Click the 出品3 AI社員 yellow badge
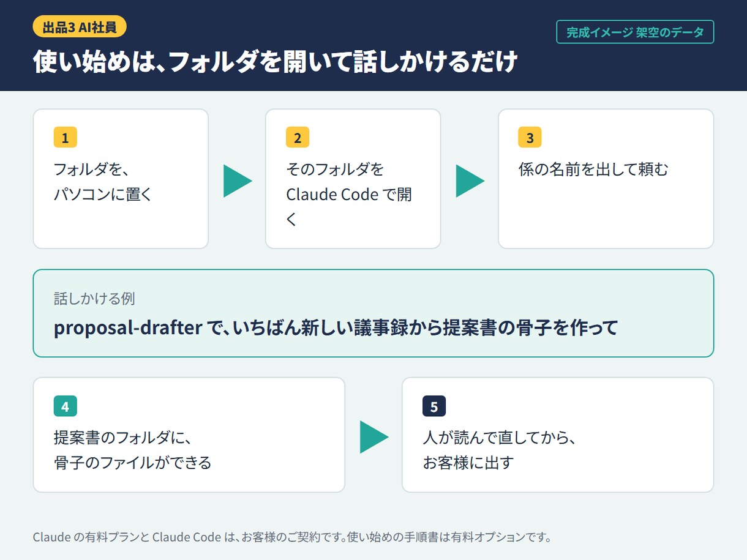Viewport: 747px width, 560px height. coord(80,26)
